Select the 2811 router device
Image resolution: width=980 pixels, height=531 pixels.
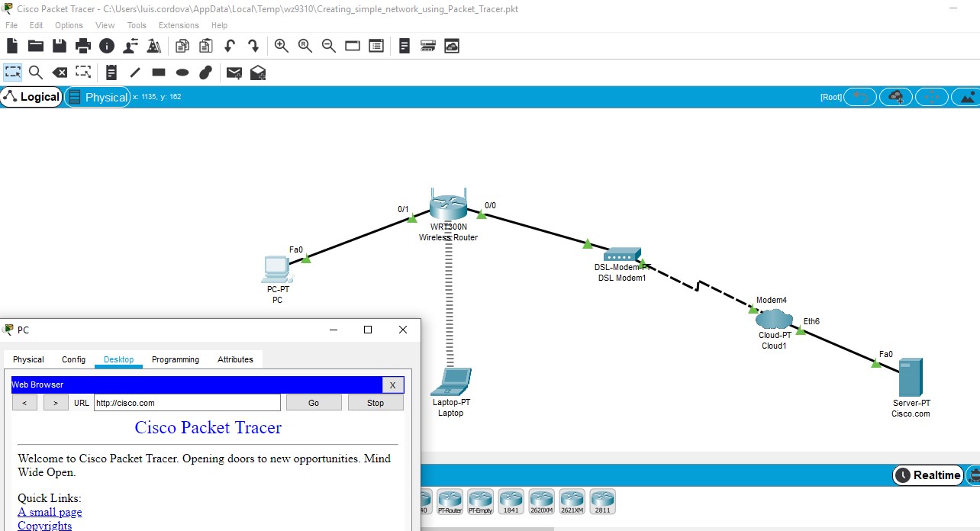(602, 501)
